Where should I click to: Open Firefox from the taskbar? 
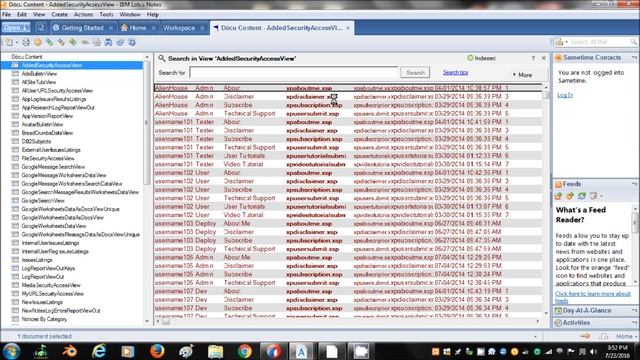click(157, 351)
